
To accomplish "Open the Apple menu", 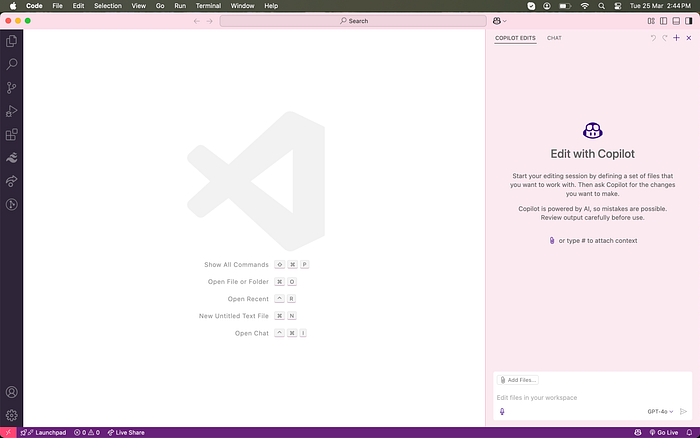I will [13, 6].
